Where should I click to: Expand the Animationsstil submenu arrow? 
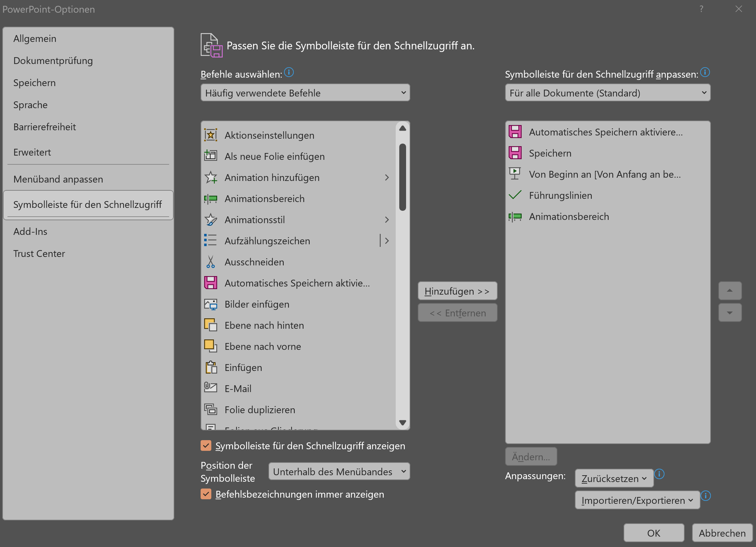point(387,220)
